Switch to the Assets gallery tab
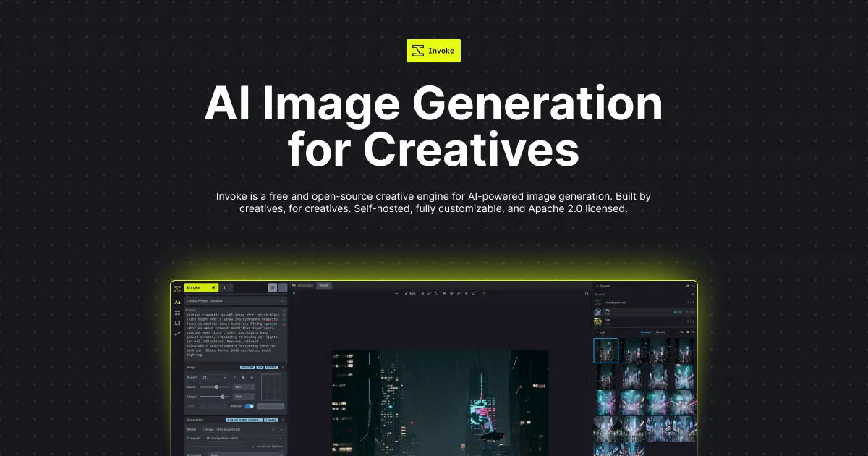The width and height of the screenshot is (868, 456). click(660, 332)
